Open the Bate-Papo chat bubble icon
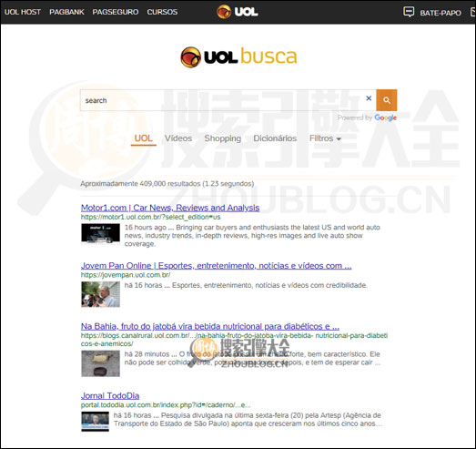 [x=409, y=12]
